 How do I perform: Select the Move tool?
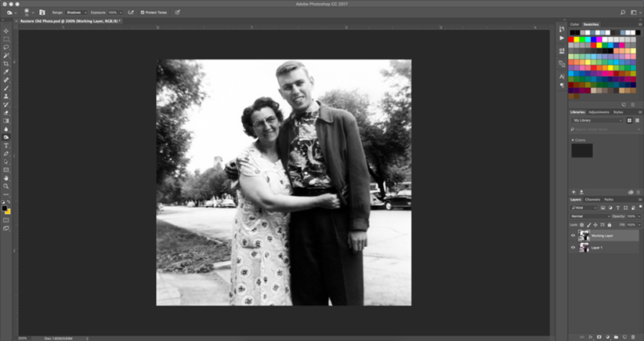[6, 31]
